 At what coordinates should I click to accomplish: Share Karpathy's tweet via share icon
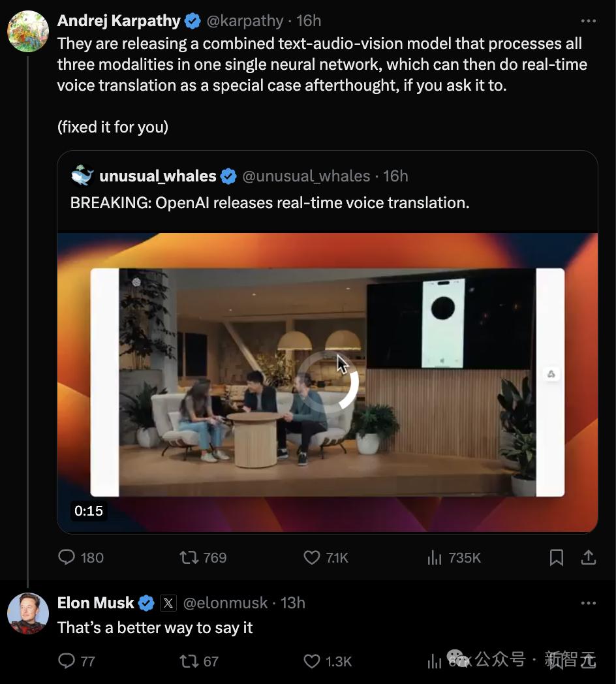588,557
